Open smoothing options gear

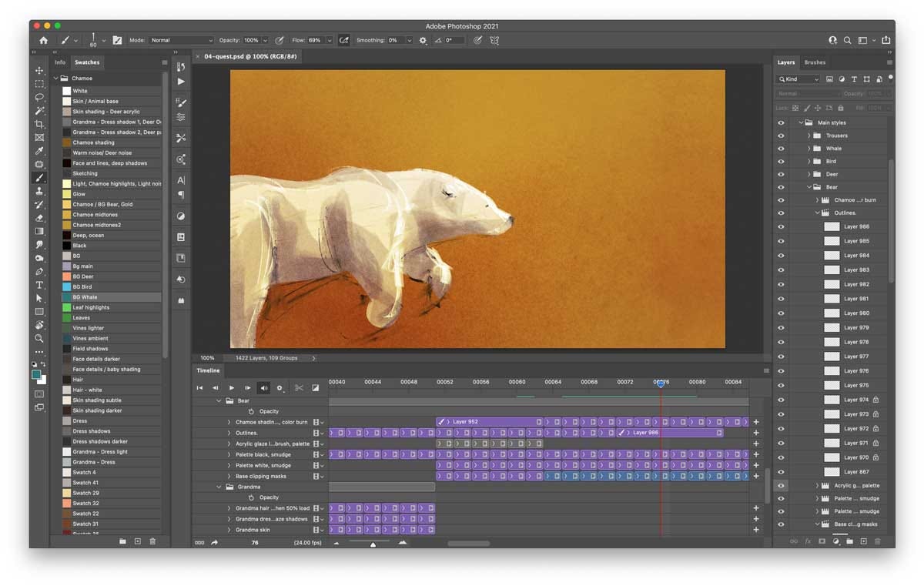point(423,40)
